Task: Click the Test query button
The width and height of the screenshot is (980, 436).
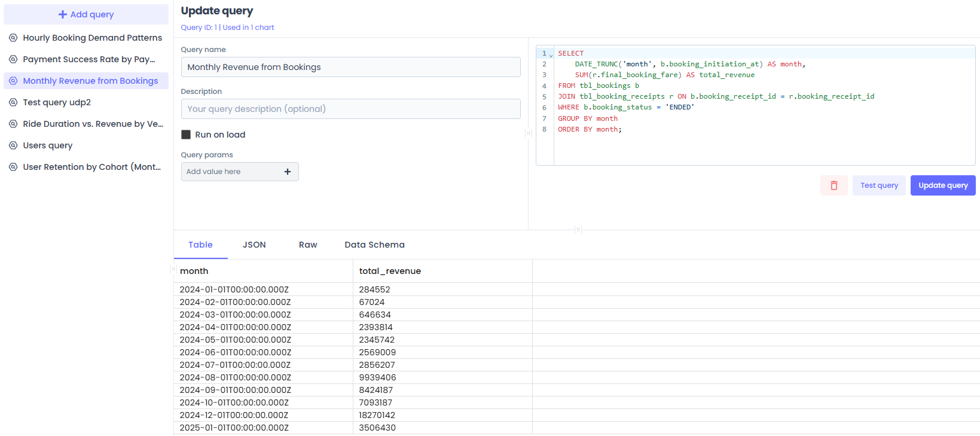Action: tap(879, 185)
